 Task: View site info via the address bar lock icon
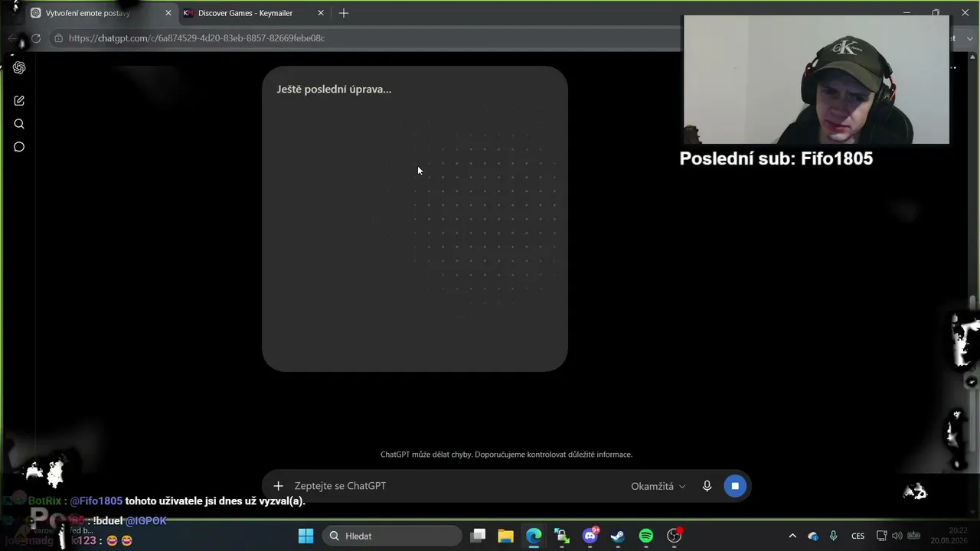pyautogui.click(x=58, y=38)
